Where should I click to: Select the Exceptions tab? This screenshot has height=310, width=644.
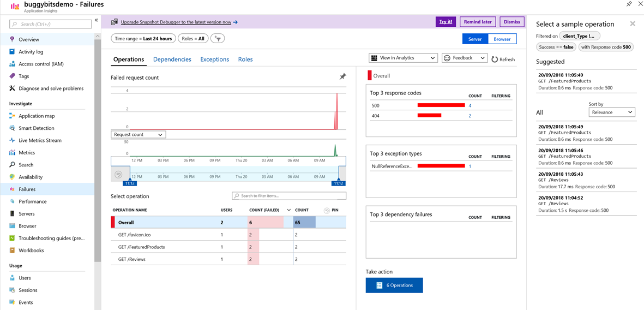214,59
